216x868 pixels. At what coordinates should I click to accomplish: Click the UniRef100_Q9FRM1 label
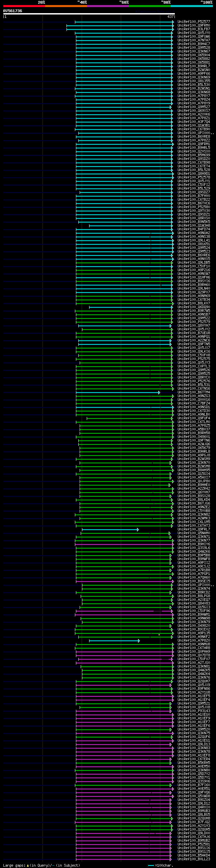click(194, 144)
